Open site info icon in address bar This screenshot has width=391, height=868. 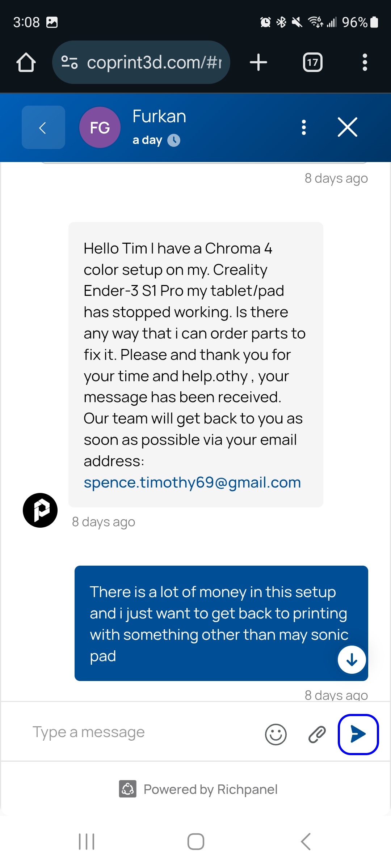70,62
